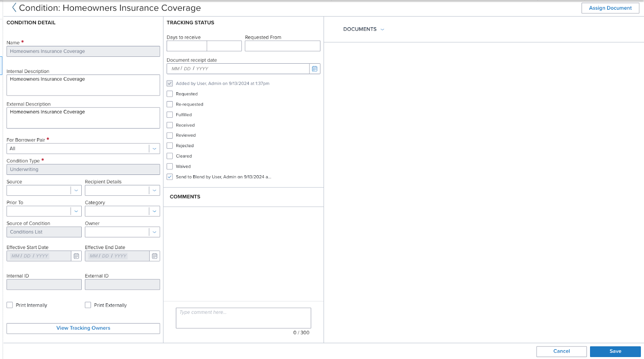Click the comment text box
Image resolution: width=644 pixels, height=359 pixels.
pyautogui.click(x=244, y=318)
